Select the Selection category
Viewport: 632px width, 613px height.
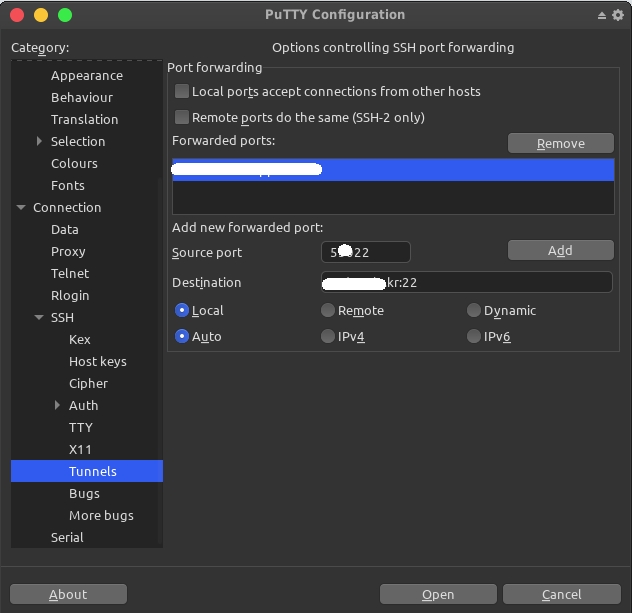tap(78, 141)
